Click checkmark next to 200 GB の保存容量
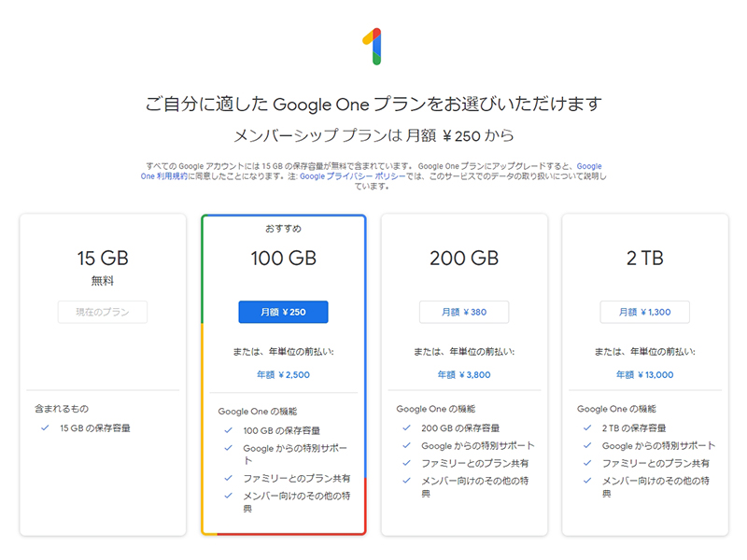The image size is (747, 560). pyautogui.click(x=406, y=427)
